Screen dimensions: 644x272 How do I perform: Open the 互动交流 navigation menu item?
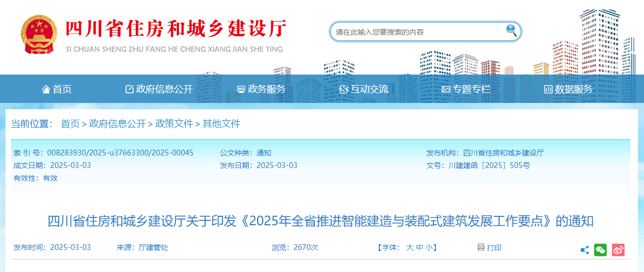364,89
